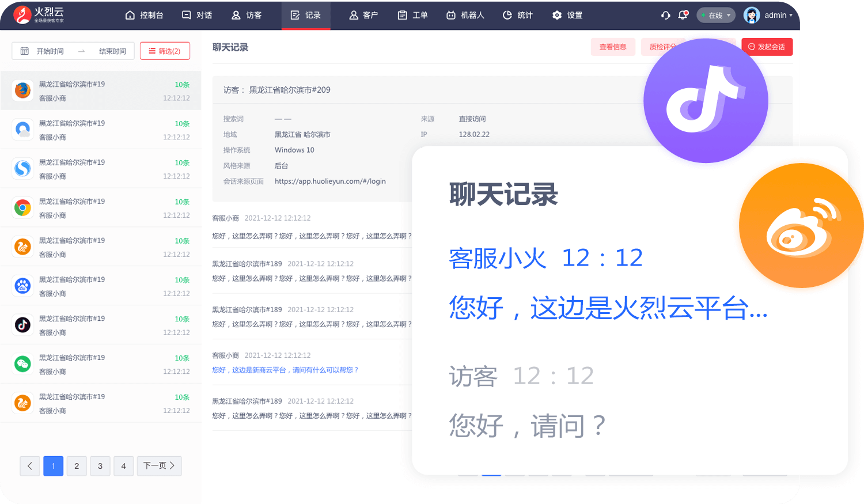
Task: Click the IP value 128.02.22
Action: tap(474, 134)
